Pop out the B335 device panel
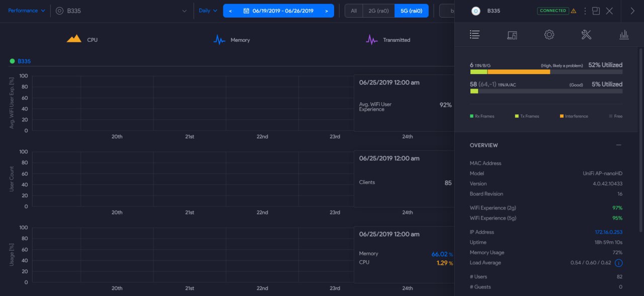This screenshot has height=296, width=644. click(x=596, y=11)
